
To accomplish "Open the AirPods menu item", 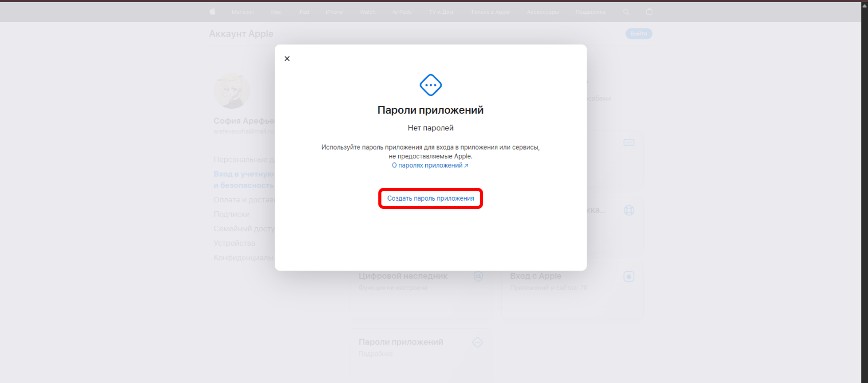I will [x=402, y=12].
